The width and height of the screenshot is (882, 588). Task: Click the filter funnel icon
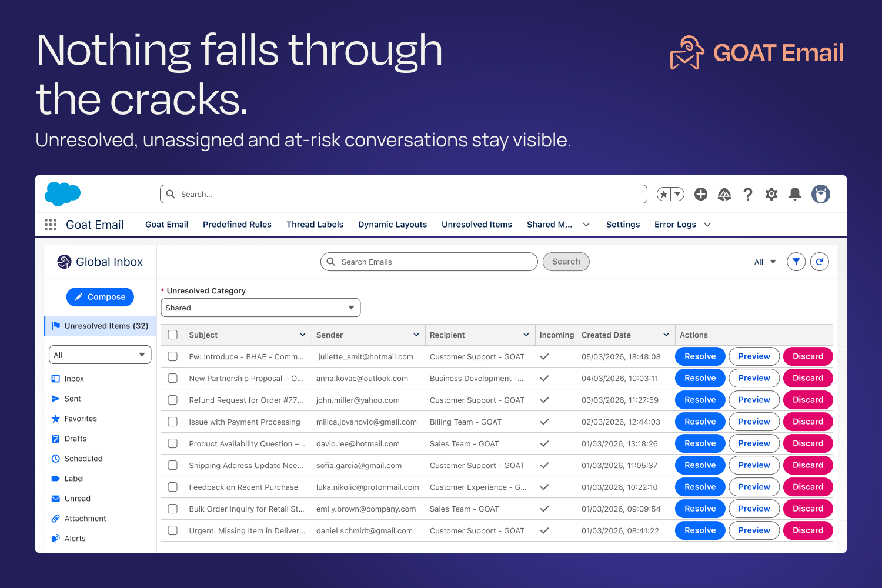point(796,262)
